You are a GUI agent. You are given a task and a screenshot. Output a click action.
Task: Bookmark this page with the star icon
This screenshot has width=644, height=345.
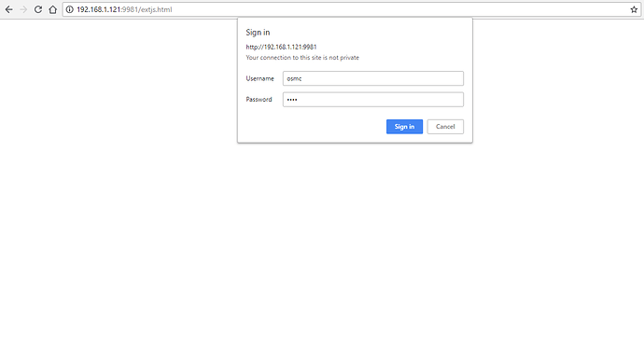point(634,9)
